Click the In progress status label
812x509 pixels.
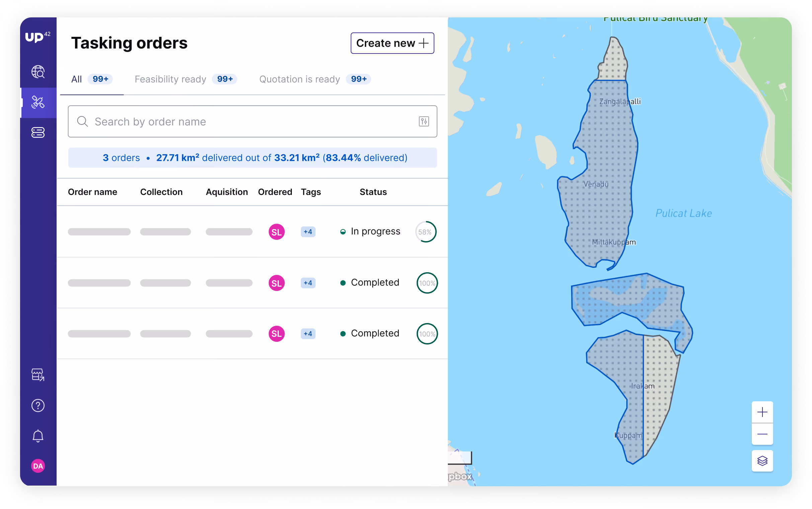coord(375,231)
